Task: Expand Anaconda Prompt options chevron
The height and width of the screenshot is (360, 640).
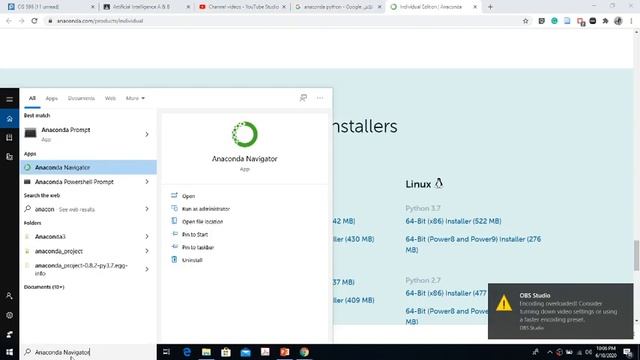Action: (x=147, y=134)
